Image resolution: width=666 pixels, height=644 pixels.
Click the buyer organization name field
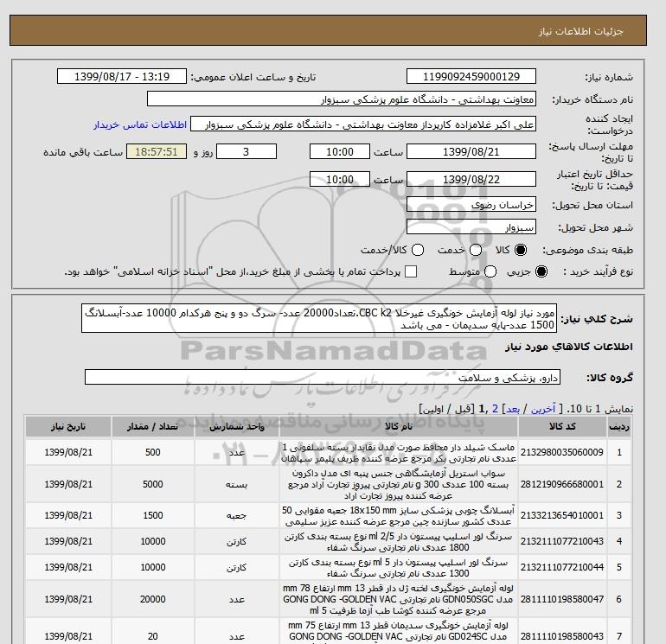click(342, 99)
